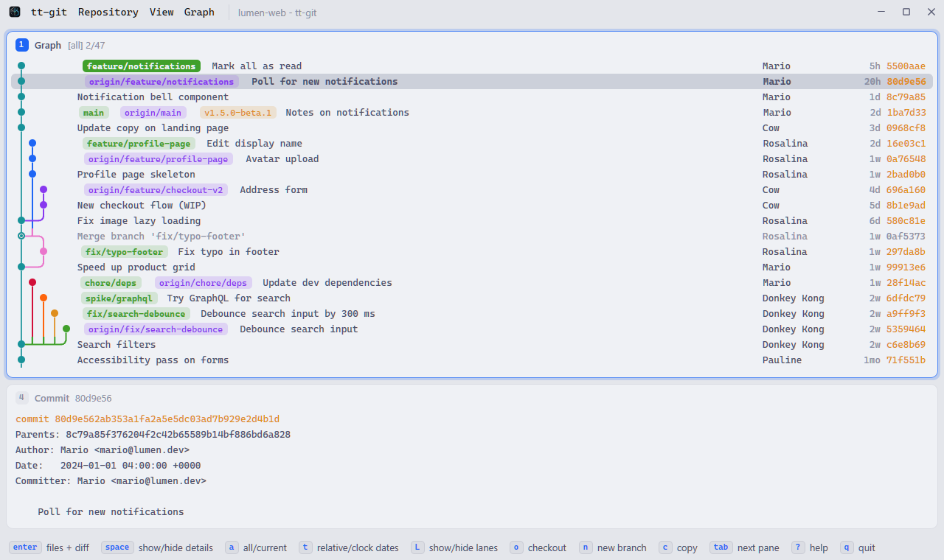The width and height of the screenshot is (944, 560).
Task: Click the spike/graphql branch label
Action: point(120,298)
